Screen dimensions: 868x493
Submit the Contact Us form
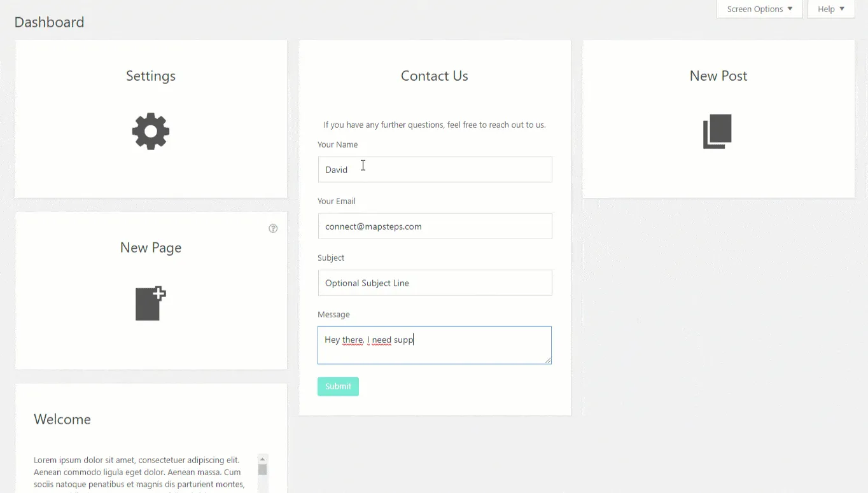tap(338, 386)
